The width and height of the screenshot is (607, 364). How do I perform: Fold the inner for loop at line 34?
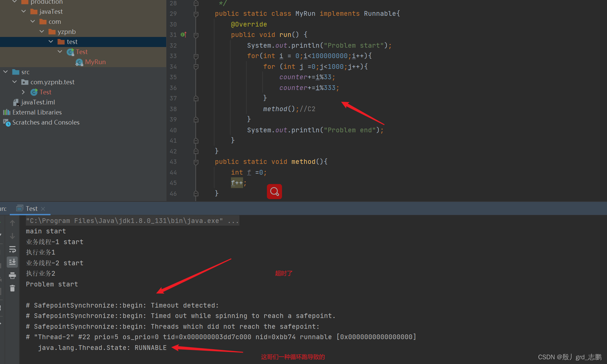tap(196, 66)
